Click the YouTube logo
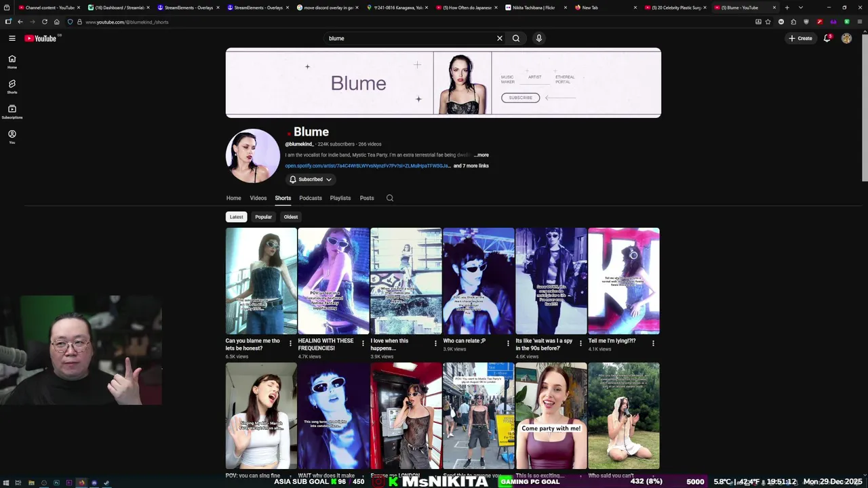Screen dimensions: 868x488 pyautogui.click(x=41, y=38)
